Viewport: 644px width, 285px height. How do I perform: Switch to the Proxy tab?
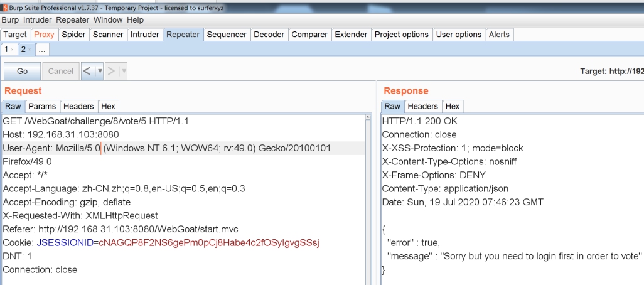(44, 35)
